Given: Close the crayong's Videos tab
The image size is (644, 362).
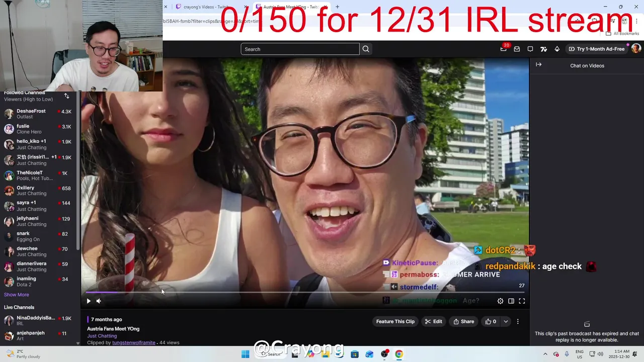Looking at the screenshot, I should click(246, 7).
